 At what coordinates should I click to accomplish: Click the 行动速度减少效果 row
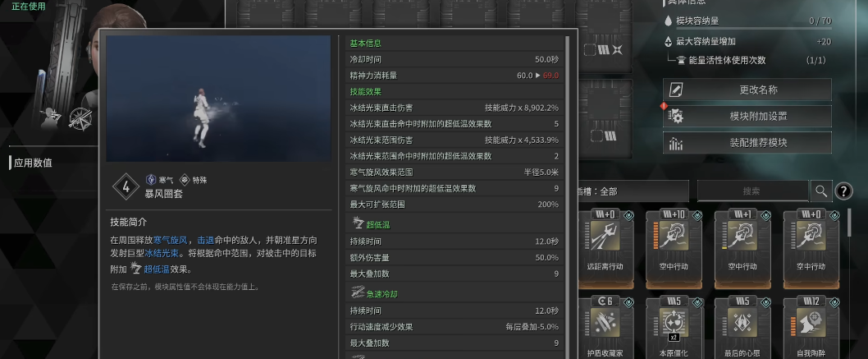454,327
